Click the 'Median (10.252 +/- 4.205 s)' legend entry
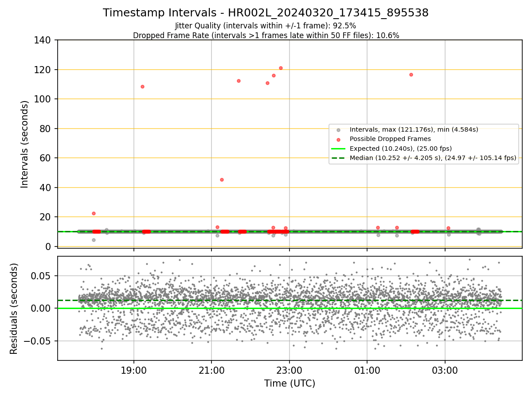This screenshot has width=532, height=399. tap(433, 157)
